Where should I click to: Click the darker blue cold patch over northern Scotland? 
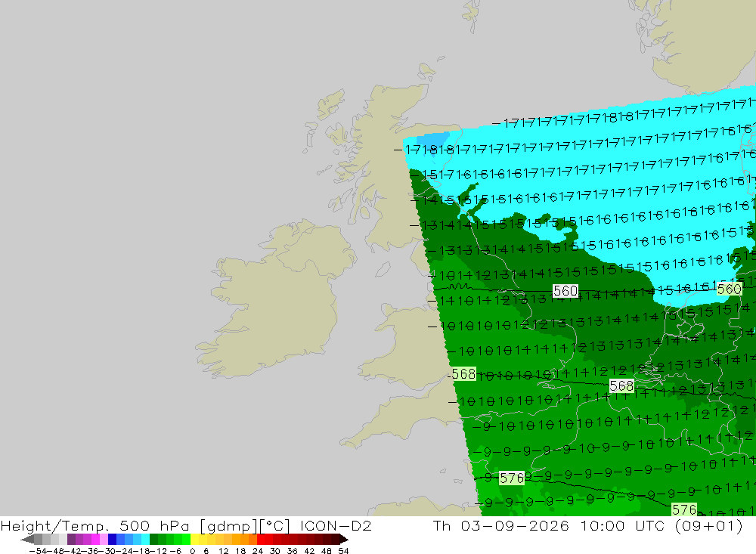tap(432, 141)
